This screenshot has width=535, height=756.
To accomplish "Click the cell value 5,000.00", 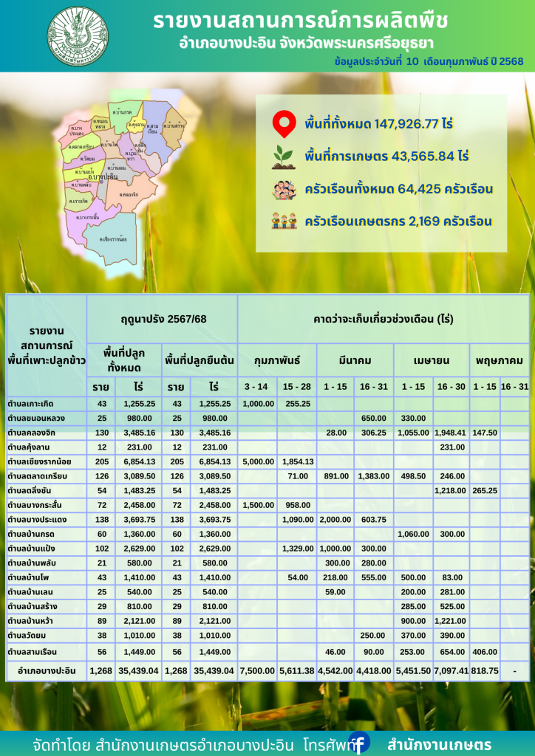I will click(259, 462).
